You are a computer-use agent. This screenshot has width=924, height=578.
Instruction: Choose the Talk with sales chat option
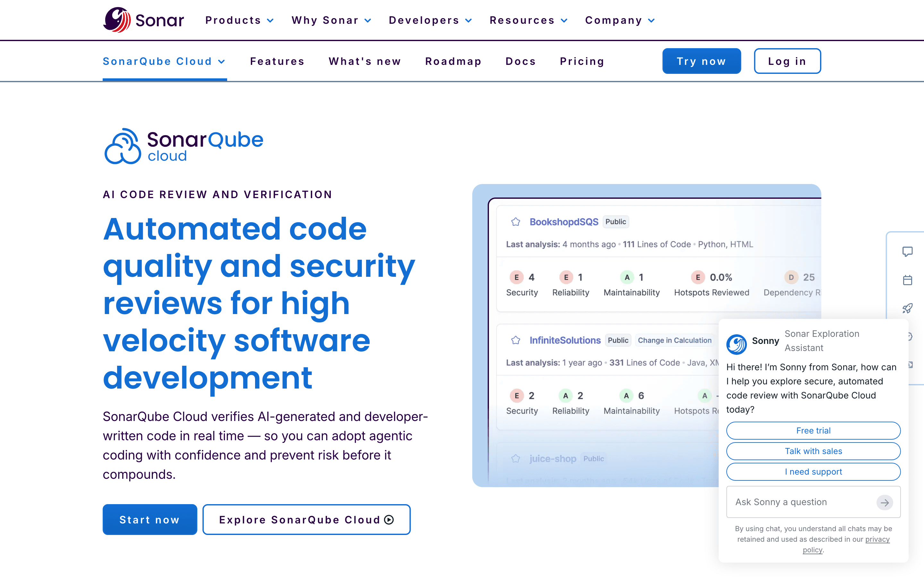coord(813,451)
